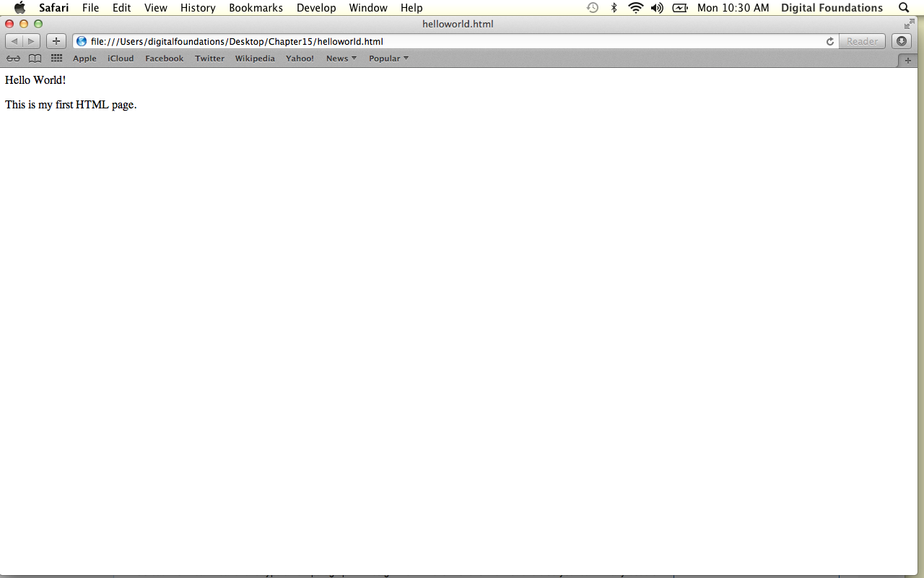Screen dimensions: 924x578
Task: Click the back navigation arrow
Action: point(14,41)
